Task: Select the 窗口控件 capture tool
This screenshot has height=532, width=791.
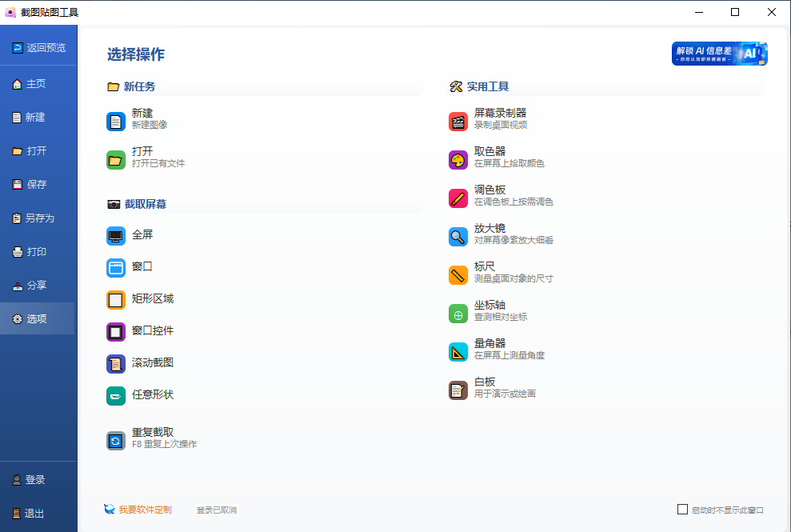Action: click(154, 330)
